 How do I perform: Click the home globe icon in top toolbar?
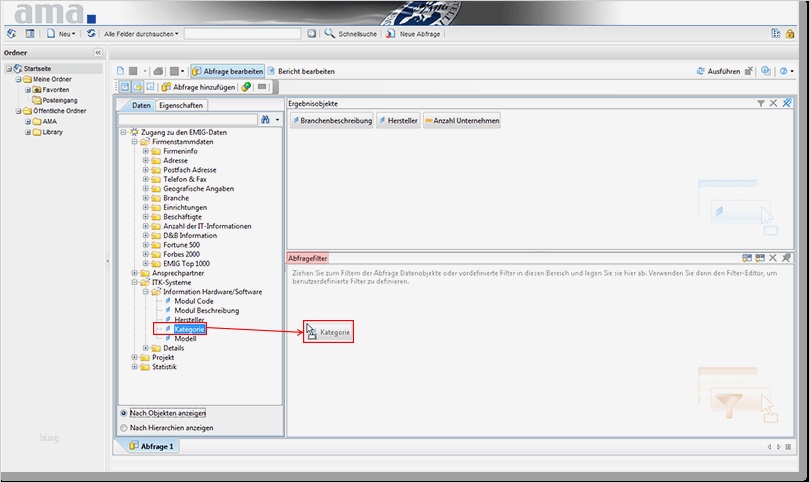coord(11,34)
